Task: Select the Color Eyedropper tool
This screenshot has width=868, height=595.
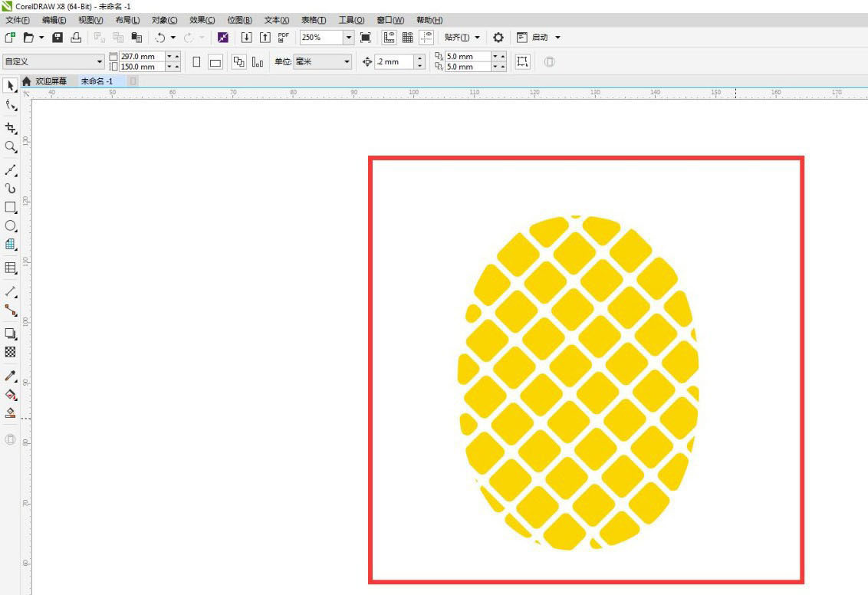Action: click(11, 376)
